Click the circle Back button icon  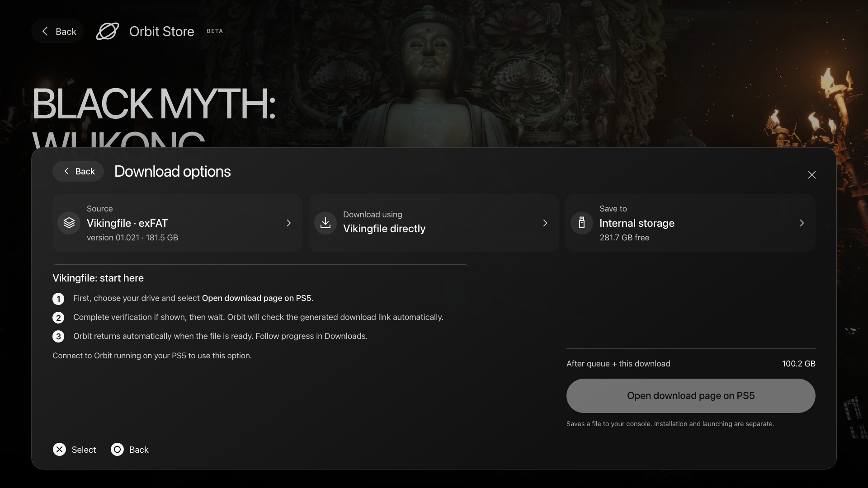click(117, 449)
